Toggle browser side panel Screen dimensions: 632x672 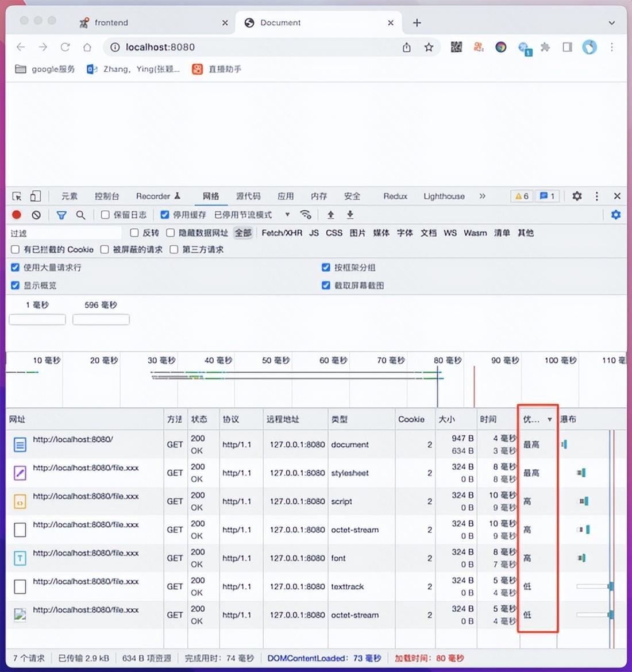coord(567,47)
